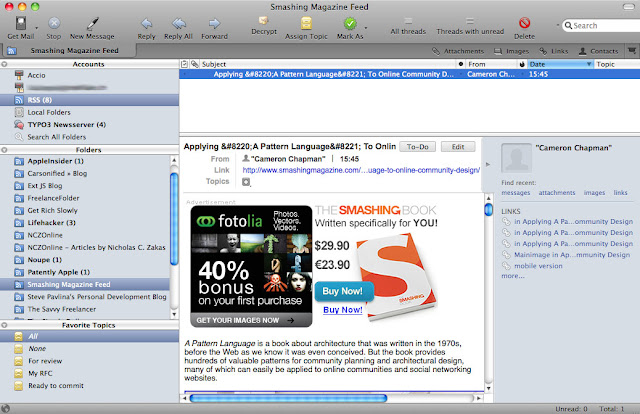Collapse the Favorite Topics section

tap(4, 325)
